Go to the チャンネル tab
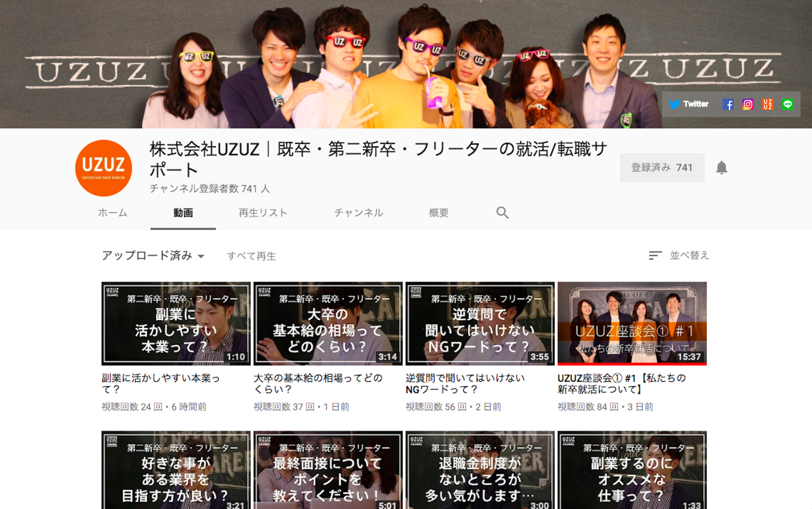 359,213
